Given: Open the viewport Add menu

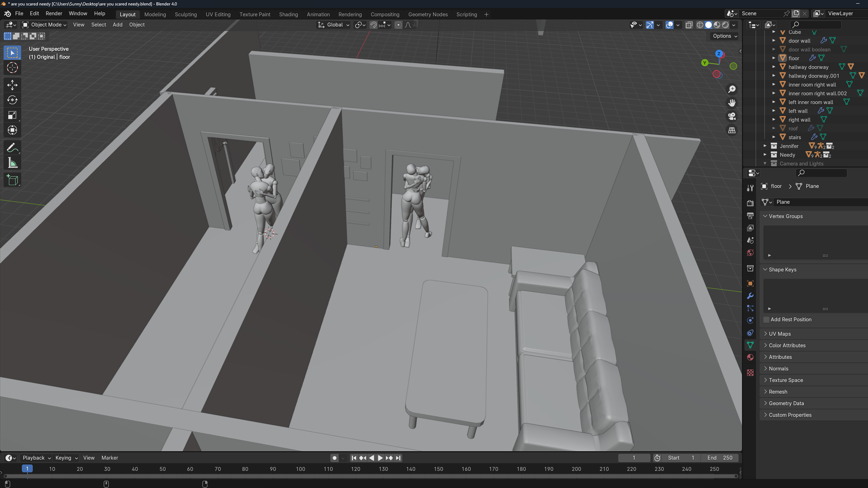Looking at the screenshot, I should coord(117,25).
